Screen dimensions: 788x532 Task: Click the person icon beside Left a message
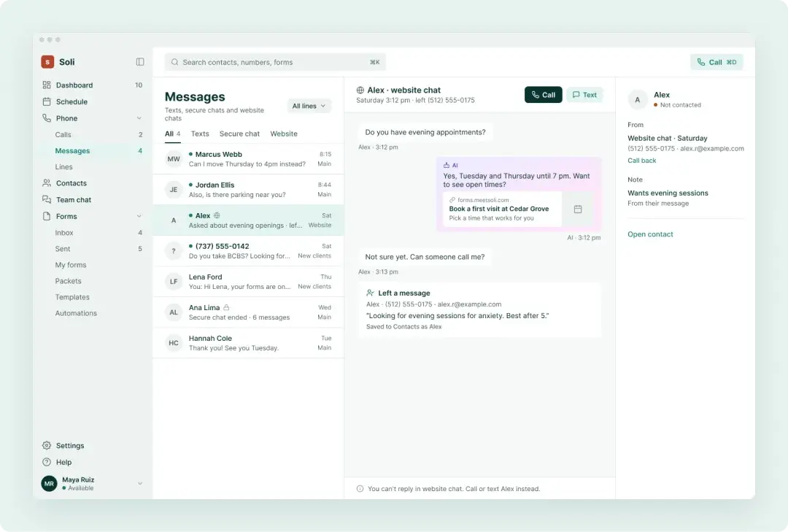pos(371,293)
